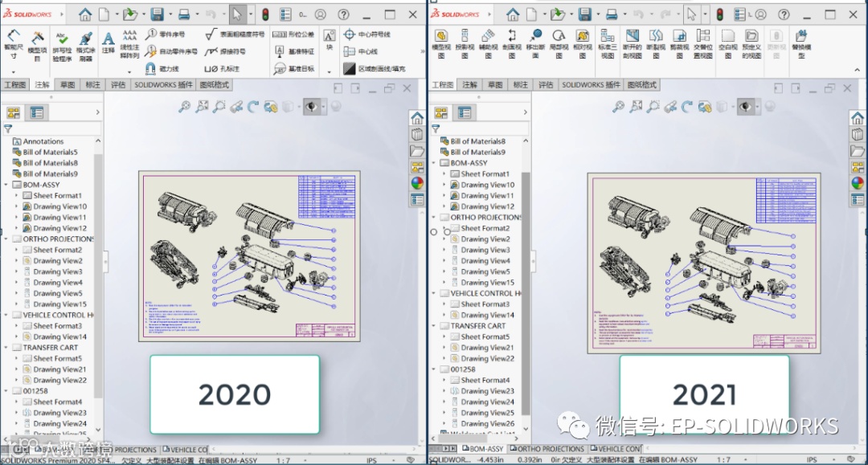Pick Weld Symbol (焊接符号) in 2020 window
This screenshot has height=465, width=868.
coord(225,51)
